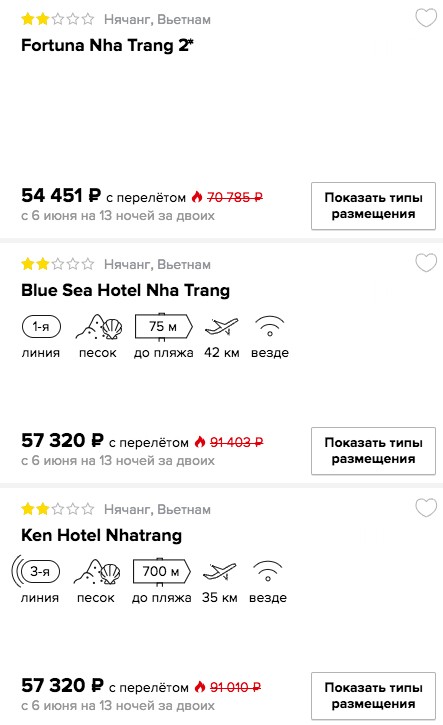Toggle favorite heart for Ken Hotel Nhatrang
443x725 pixels.
(425, 508)
